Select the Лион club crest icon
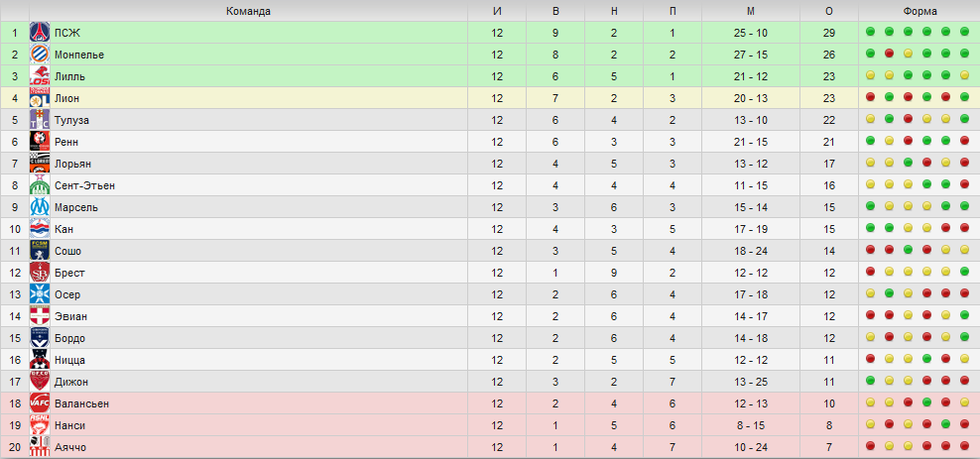The image size is (980, 459). coord(40,98)
